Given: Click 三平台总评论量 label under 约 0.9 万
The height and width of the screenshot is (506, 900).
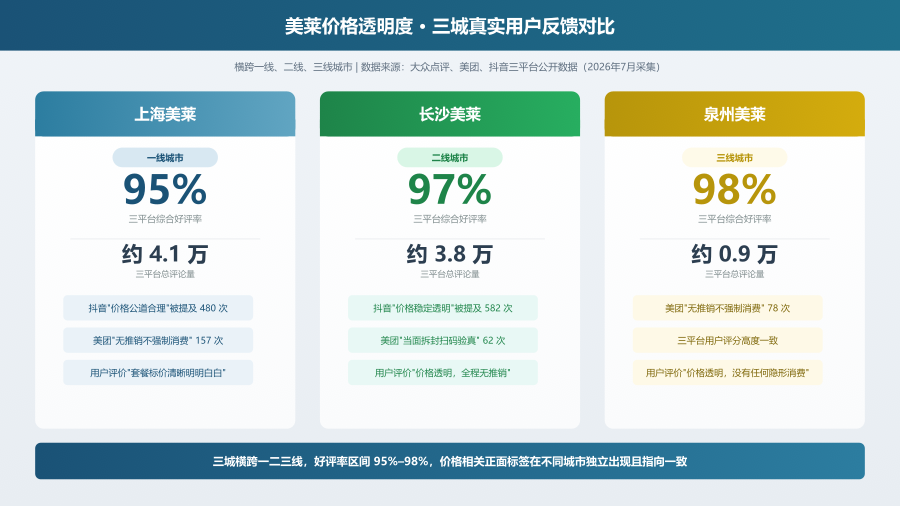Looking at the screenshot, I should tap(735, 274).
